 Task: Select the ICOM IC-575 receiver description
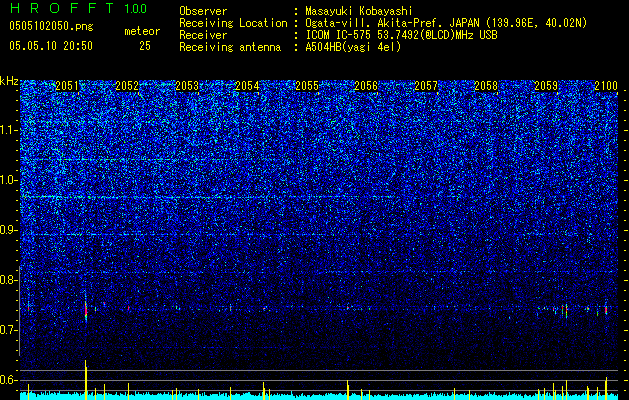(401, 35)
